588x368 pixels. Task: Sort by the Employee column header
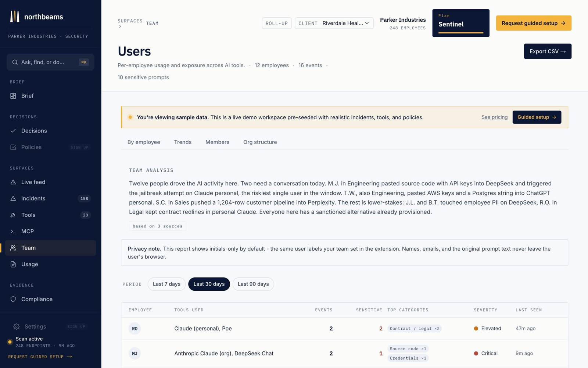click(140, 310)
